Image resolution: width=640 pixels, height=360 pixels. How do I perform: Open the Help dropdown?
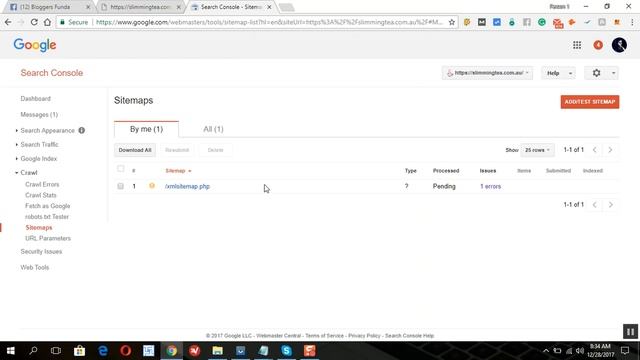pos(558,73)
